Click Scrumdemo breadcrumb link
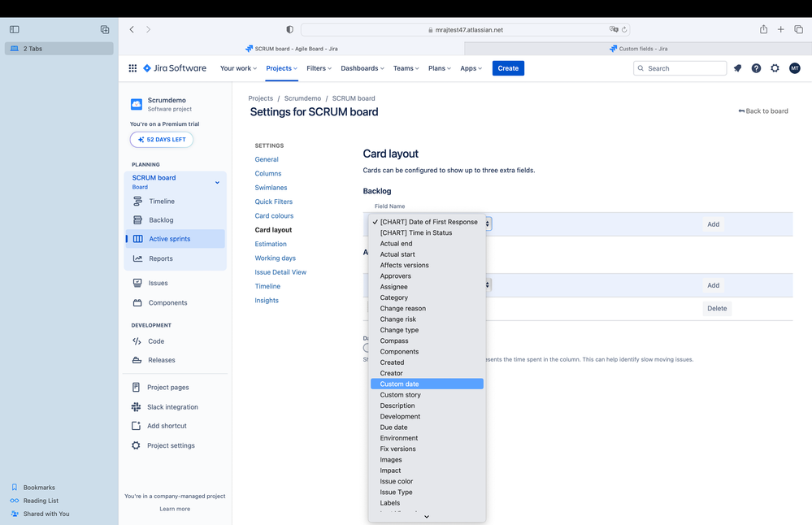Viewport: 812px width, 525px height. click(x=302, y=98)
